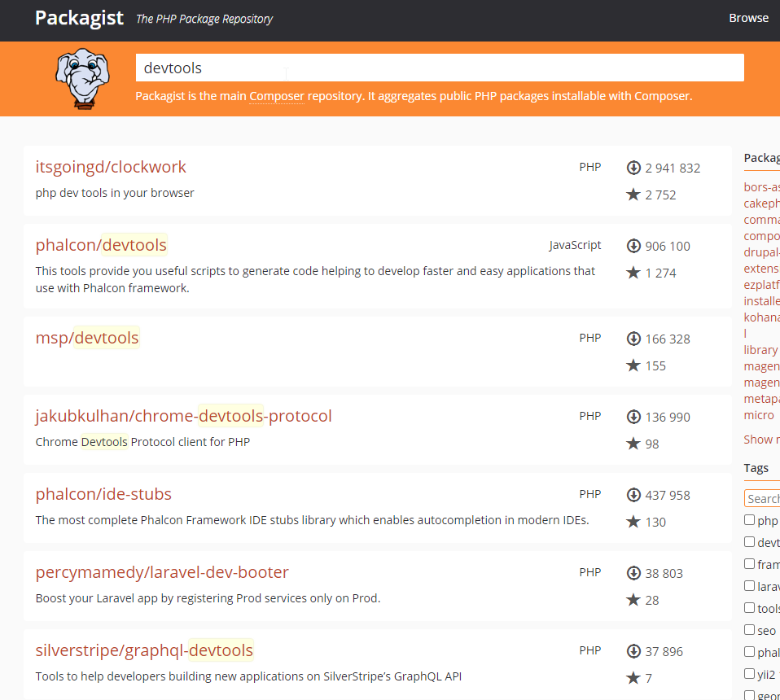Select the 'drupal-' package type filter

pos(761,252)
